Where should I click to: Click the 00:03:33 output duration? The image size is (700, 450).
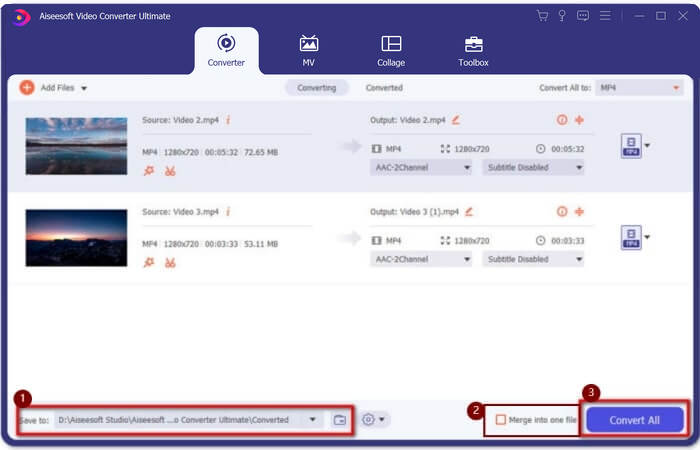click(568, 241)
